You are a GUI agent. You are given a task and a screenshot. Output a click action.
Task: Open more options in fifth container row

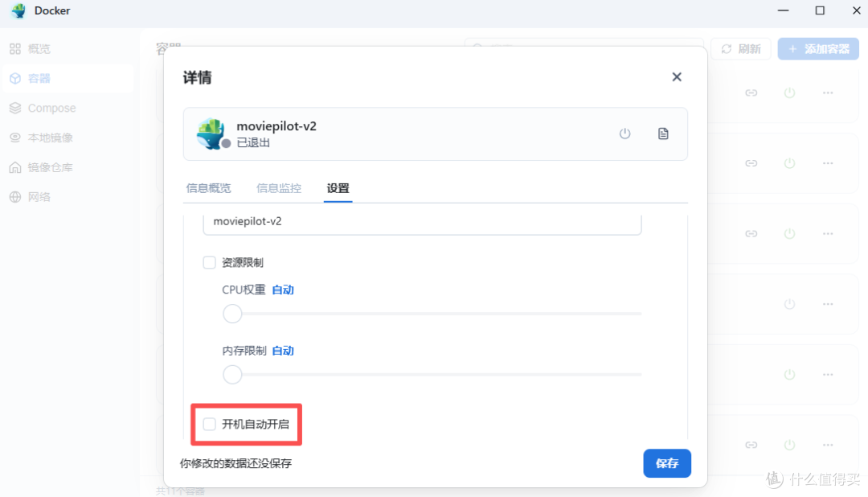click(828, 375)
